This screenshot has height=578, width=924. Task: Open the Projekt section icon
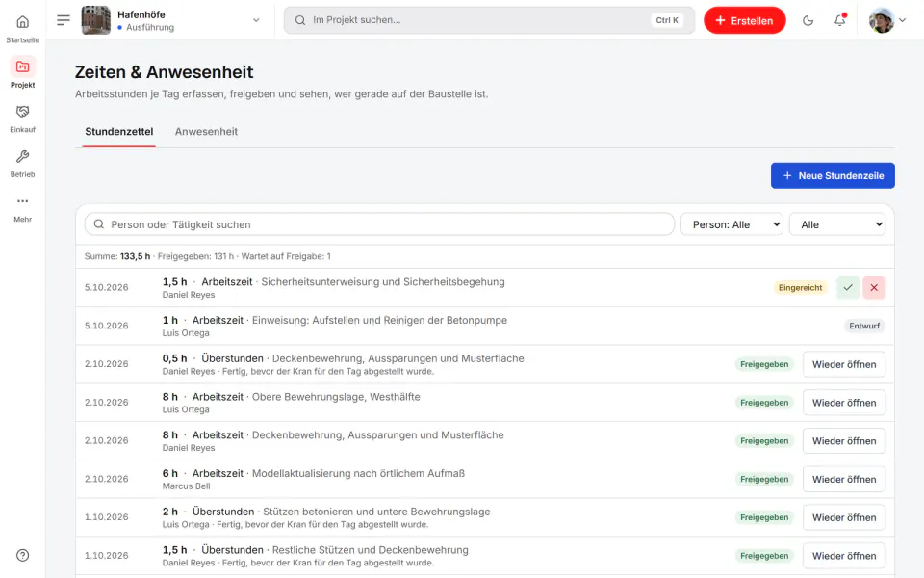click(x=22, y=66)
